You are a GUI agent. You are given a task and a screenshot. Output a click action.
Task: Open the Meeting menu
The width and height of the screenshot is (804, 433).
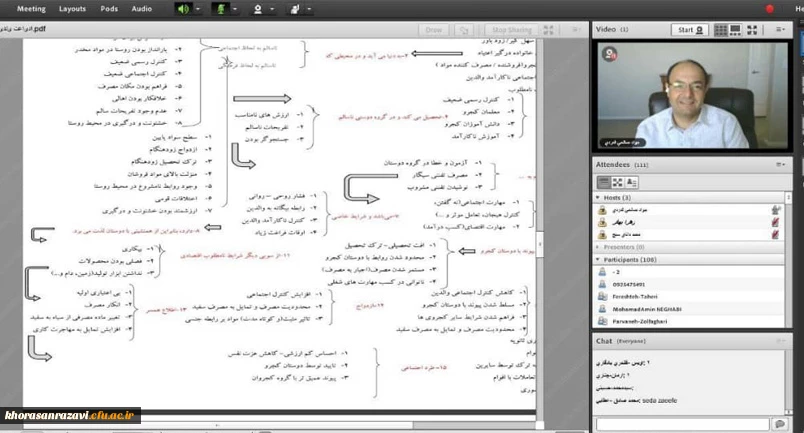pyautogui.click(x=30, y=8)
